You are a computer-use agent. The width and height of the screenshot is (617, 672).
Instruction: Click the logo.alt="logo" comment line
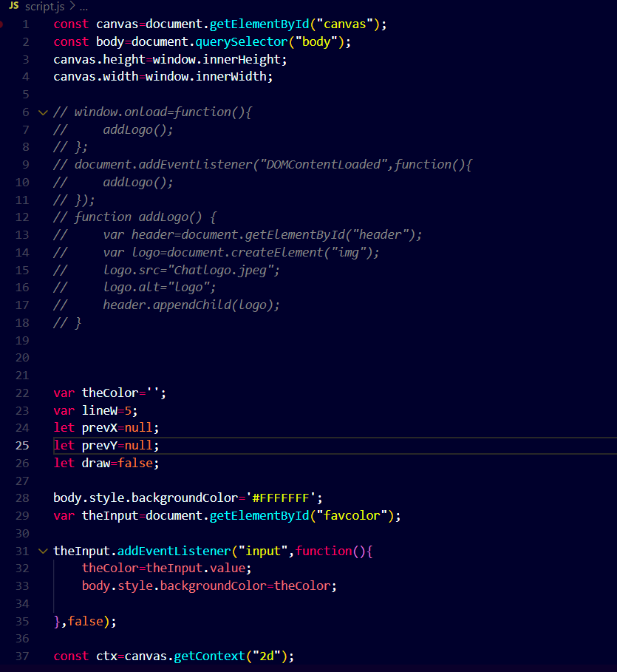(134, 288)
